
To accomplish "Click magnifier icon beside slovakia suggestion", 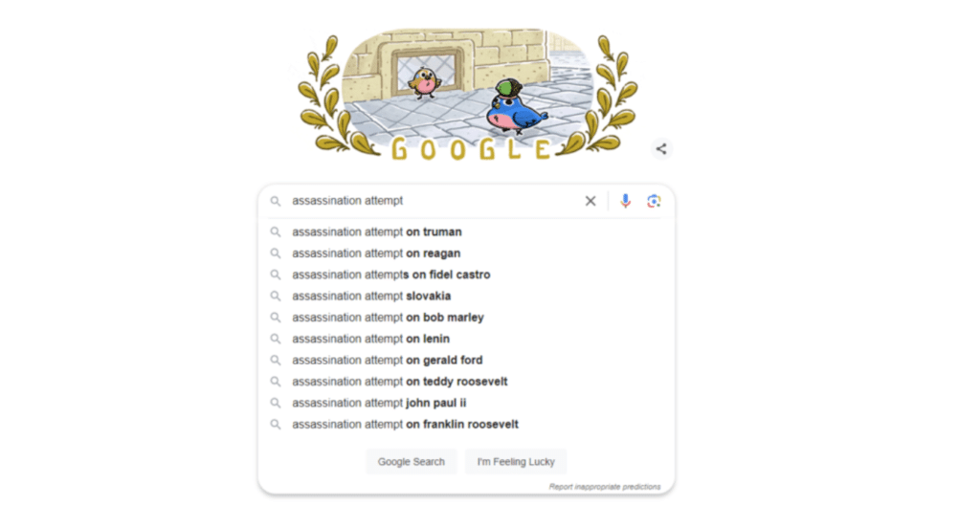I will 276,296.
